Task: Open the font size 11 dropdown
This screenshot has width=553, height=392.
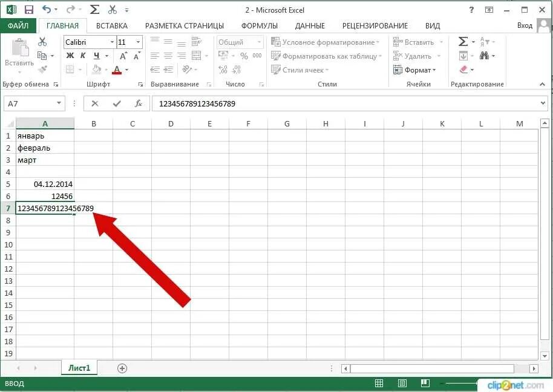Action: [x=138, y=42]
